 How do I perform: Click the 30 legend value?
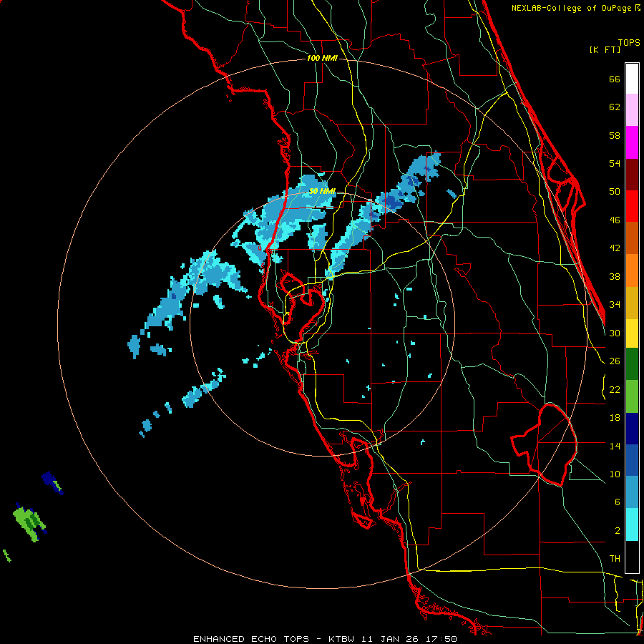[615, 333]
